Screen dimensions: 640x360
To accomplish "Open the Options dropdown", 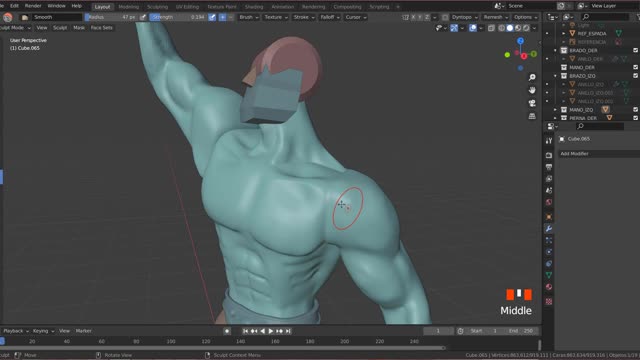I will 525,17.
